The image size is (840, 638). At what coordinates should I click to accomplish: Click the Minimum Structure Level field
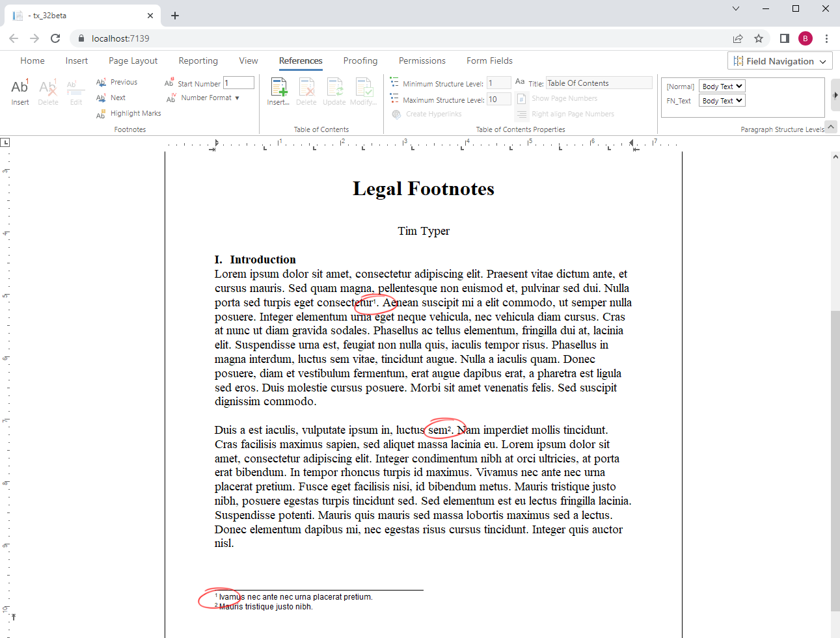[499, 83]
